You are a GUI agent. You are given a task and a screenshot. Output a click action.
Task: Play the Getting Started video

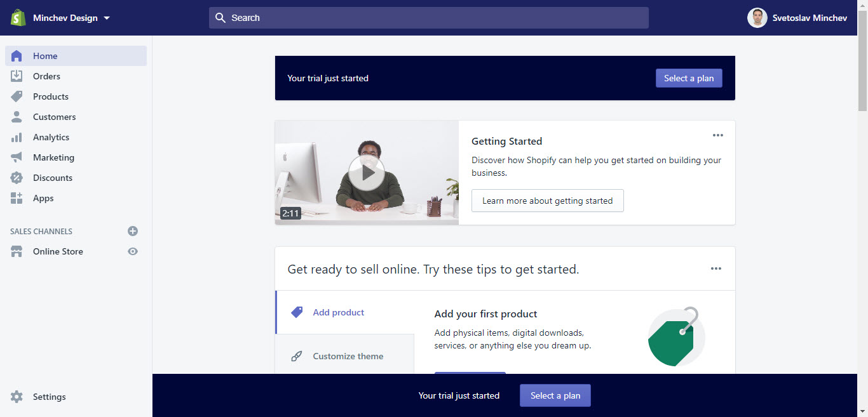[x=367, y=173]
